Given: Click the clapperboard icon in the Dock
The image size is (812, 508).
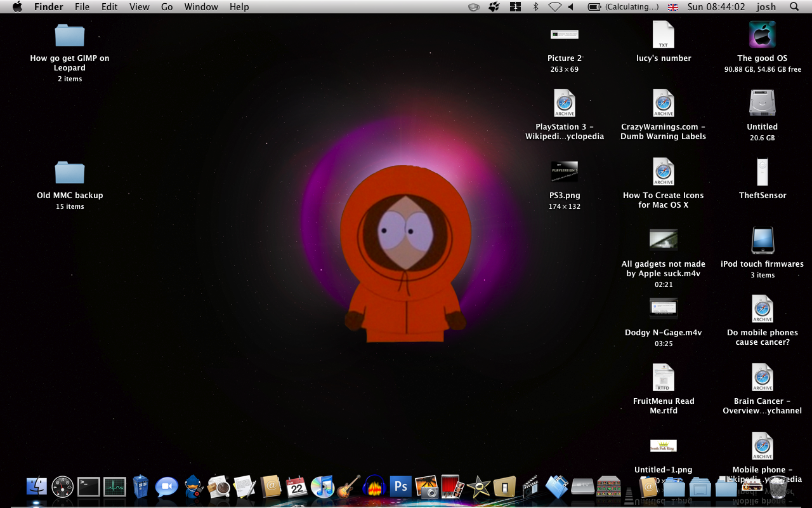Looking at the screenshot, I should 530,487.
